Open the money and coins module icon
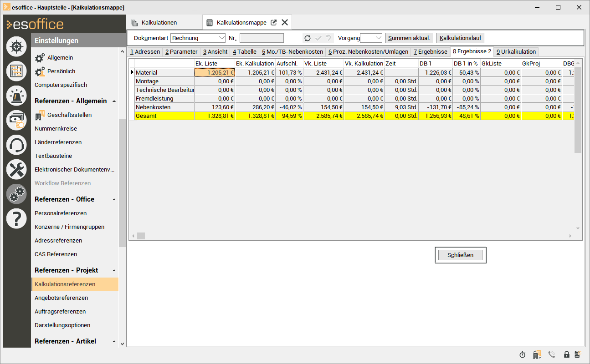The height and width of the screenshot is (364, 590). click(x=16, y=120)
